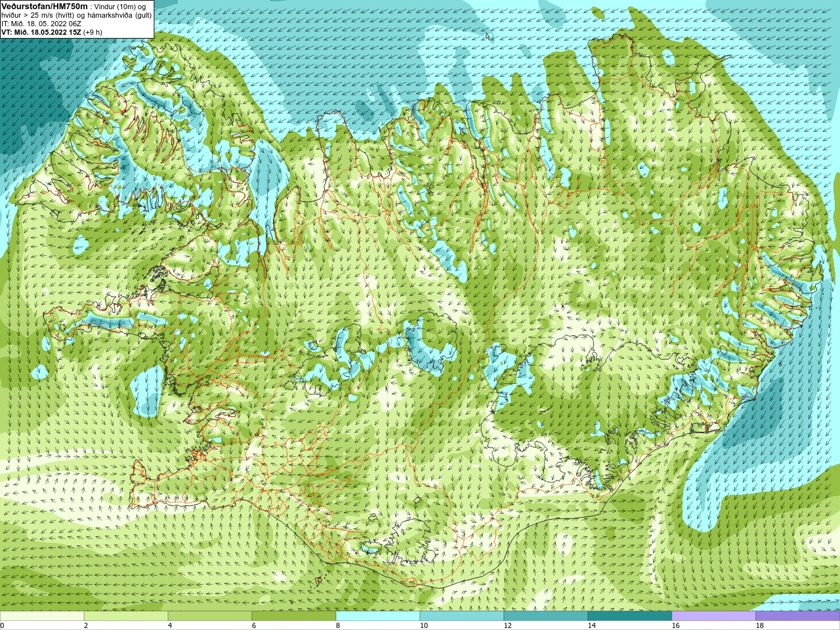Select the above-18 m/s purple legend swatch

(798, 616)
